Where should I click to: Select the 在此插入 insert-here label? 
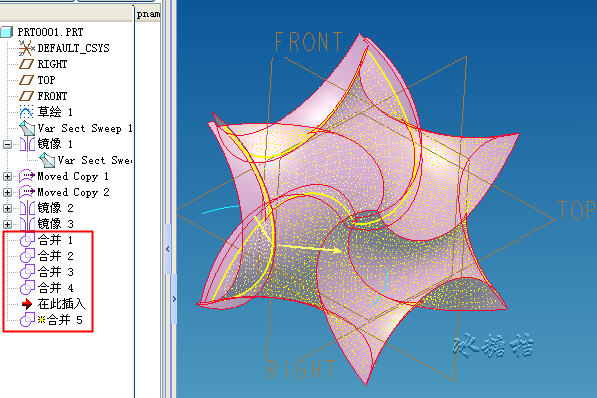tap(61, 304)
